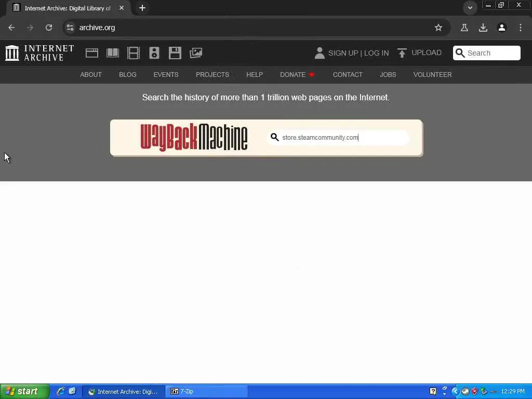Screen dimensions: 532x399
Task: Open the Video film icon
Action: coord(134,53)
